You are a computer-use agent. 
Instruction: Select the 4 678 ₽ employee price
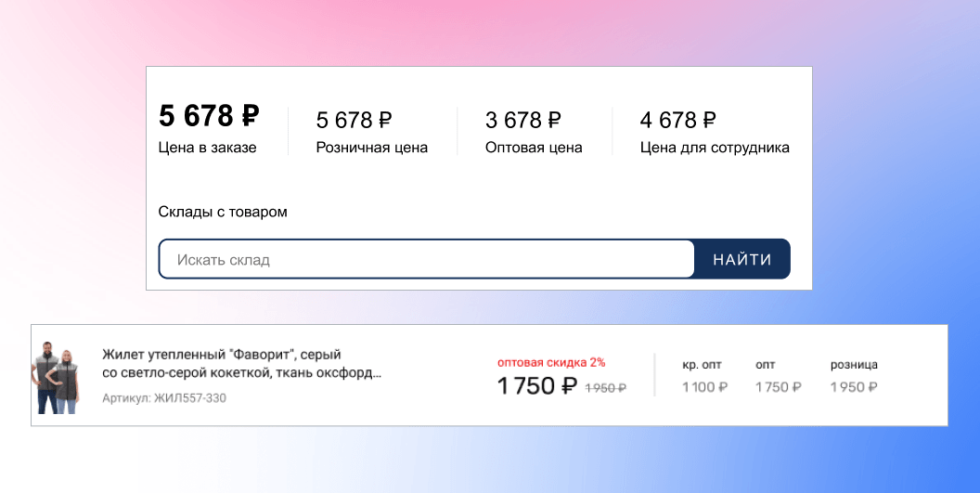677,120
